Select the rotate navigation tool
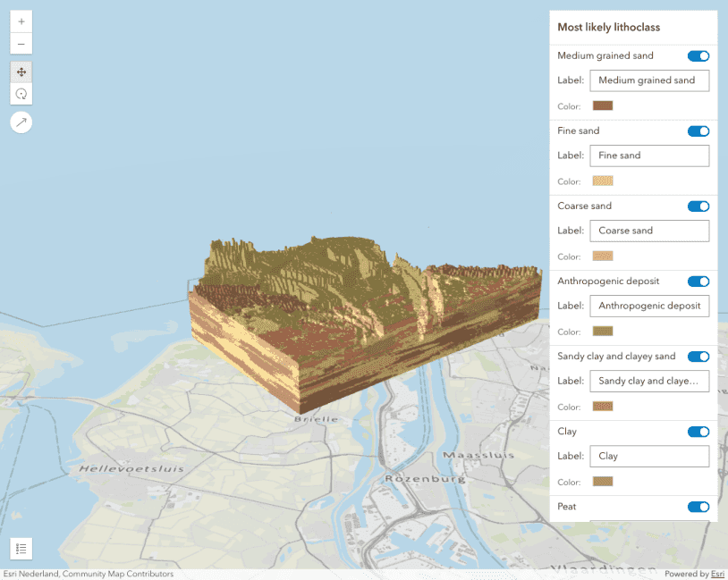The height and width of the screenshot is (580, 728). click(x=21, y=94)
